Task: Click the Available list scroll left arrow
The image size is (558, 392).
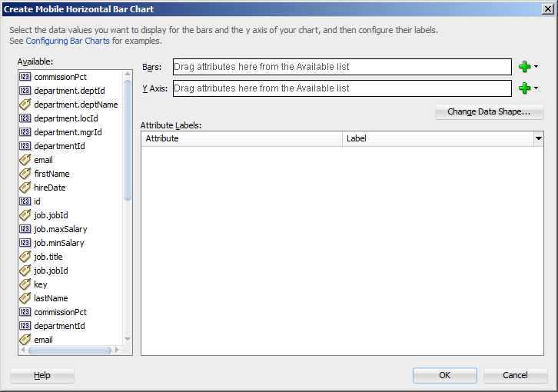Action: point(23,350)
